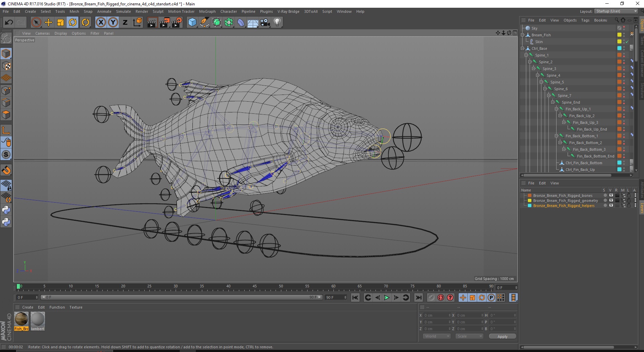Click Make Editable icon in left toolbar
This screenshot has height=352, width=644.
pyautogui.click(x=6, y=39)
